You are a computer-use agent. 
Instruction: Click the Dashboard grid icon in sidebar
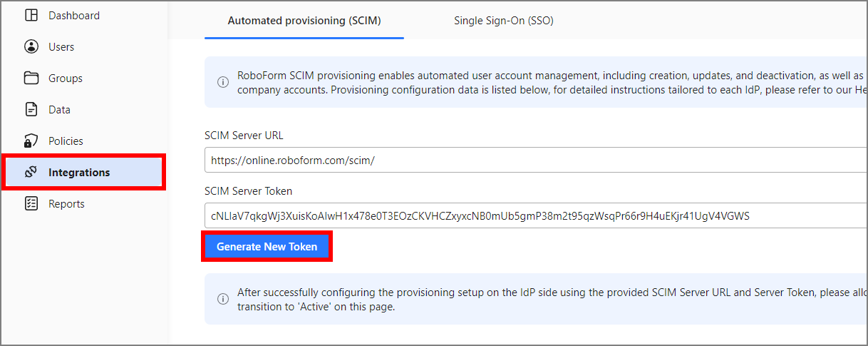click(x=31, y=16)
